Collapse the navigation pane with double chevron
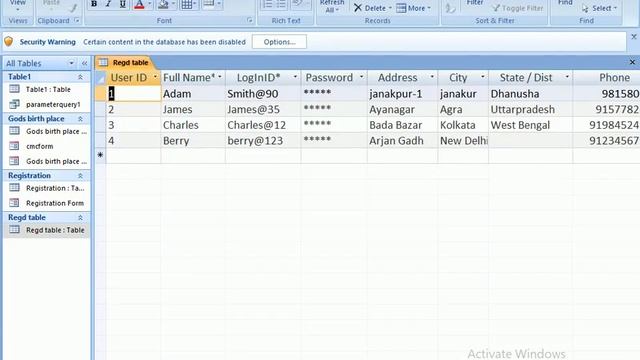640x360 pixels. click(84, 63)
